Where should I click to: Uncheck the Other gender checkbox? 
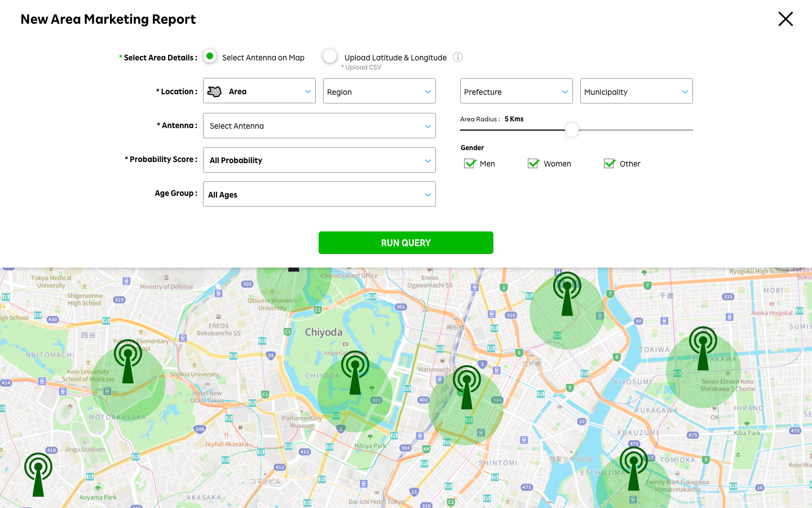tap(610, 164)
